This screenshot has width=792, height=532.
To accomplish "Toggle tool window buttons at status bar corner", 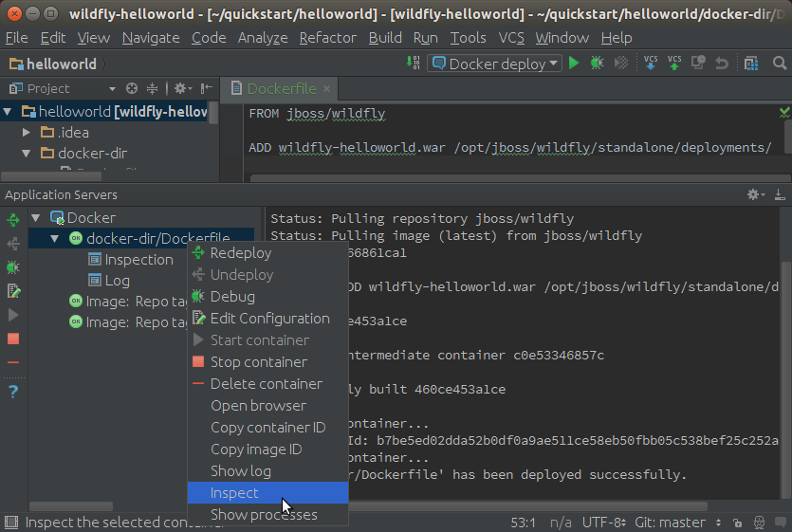I will pos(10,523).
